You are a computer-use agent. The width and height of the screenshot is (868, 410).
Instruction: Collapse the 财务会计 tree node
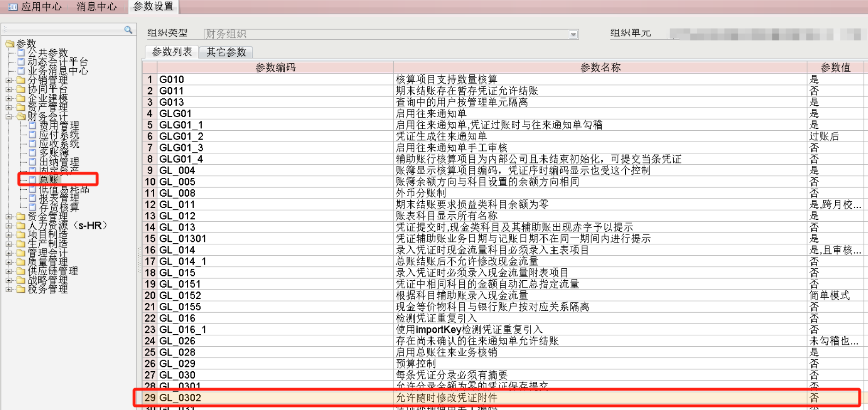[x=9, y=117]
